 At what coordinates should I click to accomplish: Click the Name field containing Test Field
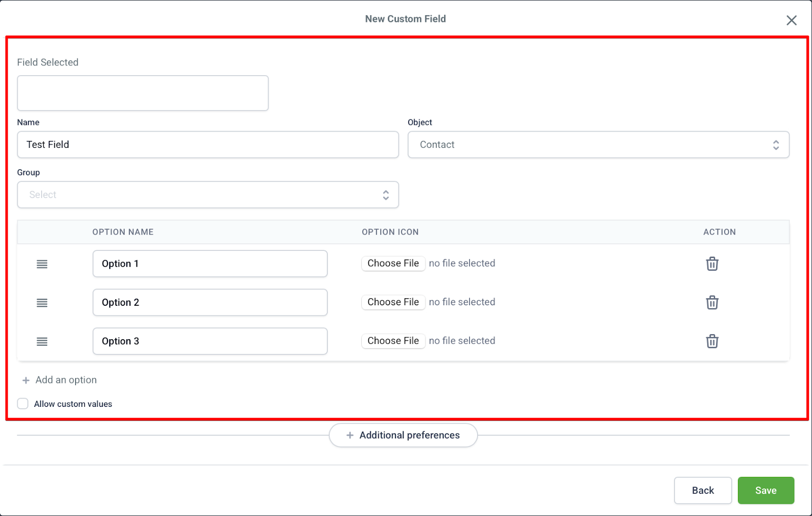208,145
